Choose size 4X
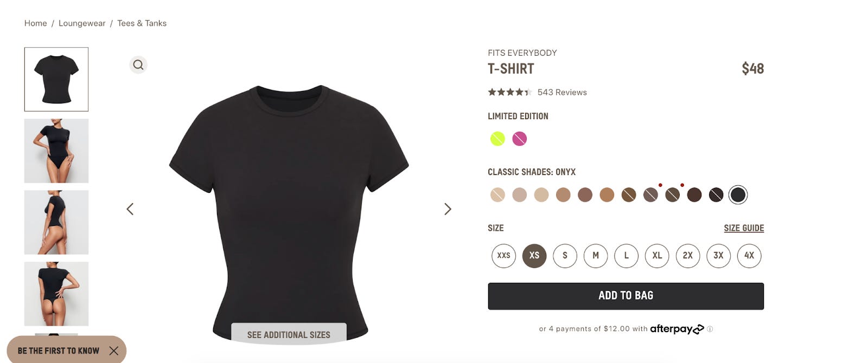This screenshot has width=868, height=363. pos(749,256)
